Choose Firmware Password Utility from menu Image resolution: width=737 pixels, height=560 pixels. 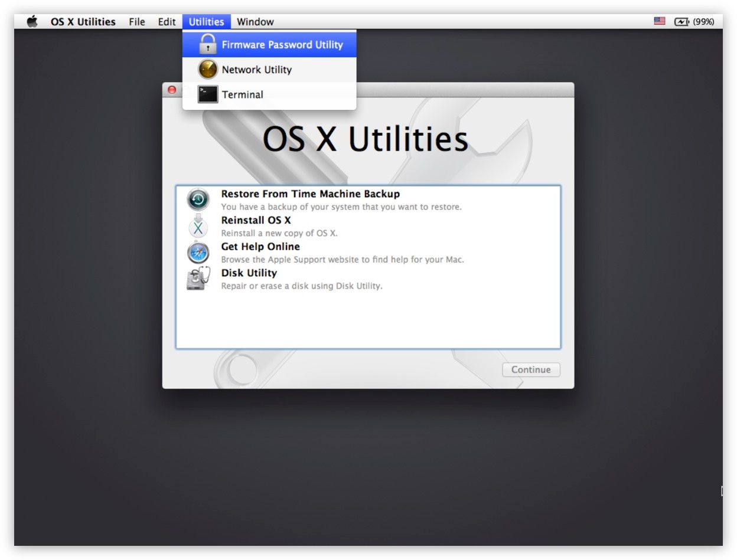[x=269, y=45]
